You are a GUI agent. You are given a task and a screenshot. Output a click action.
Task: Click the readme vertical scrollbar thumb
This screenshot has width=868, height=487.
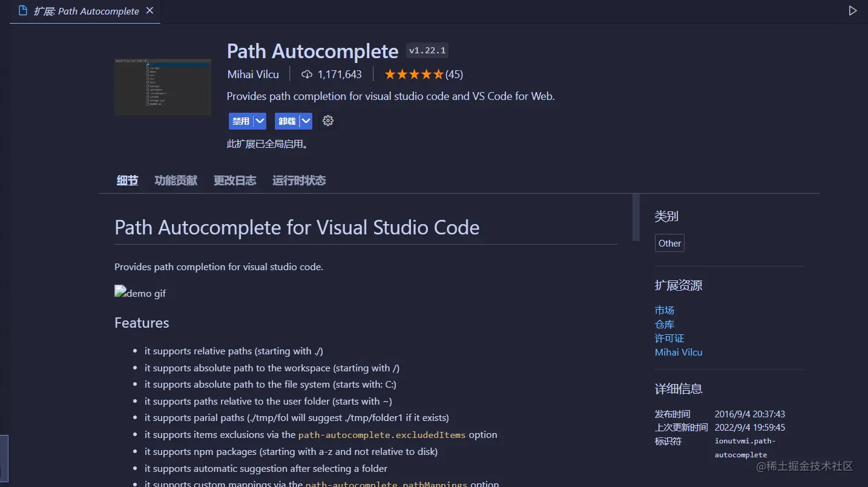click(x=636, y=217)
